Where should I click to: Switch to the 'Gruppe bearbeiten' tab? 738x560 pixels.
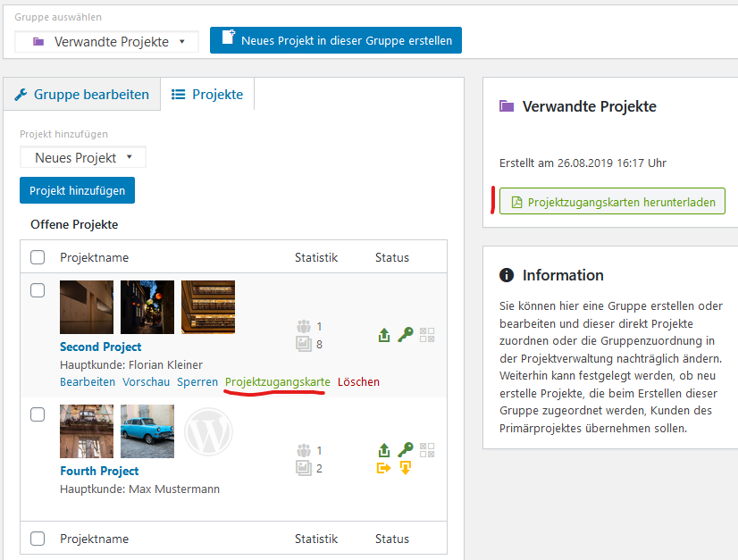pyautogui.click(x=81, y=94)
